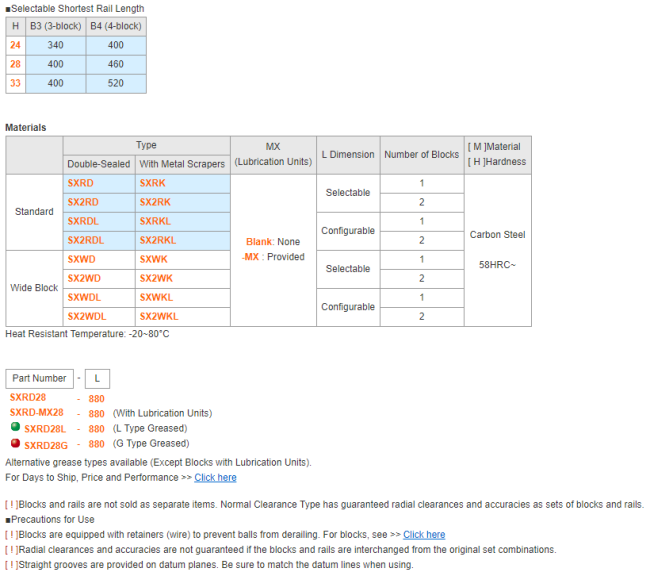The height and width of the screenshot is (572, 650).
Task: Click the red G Type Greased ball icon
Action: click(x=15, y=443)
